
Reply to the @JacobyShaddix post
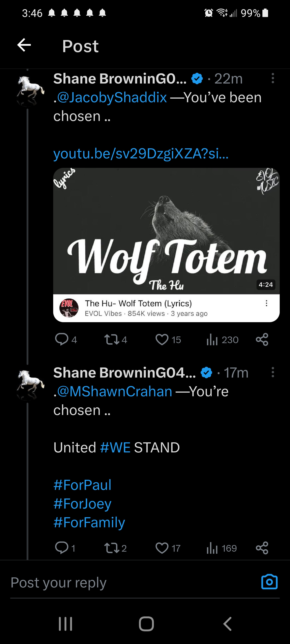click(62, 339)
